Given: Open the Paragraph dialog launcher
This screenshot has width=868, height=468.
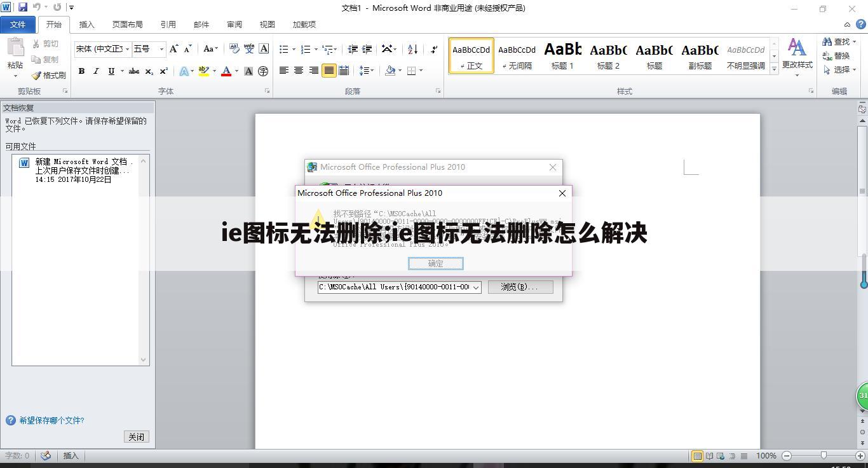Looking at the screenshot, I should click(438, 92).
